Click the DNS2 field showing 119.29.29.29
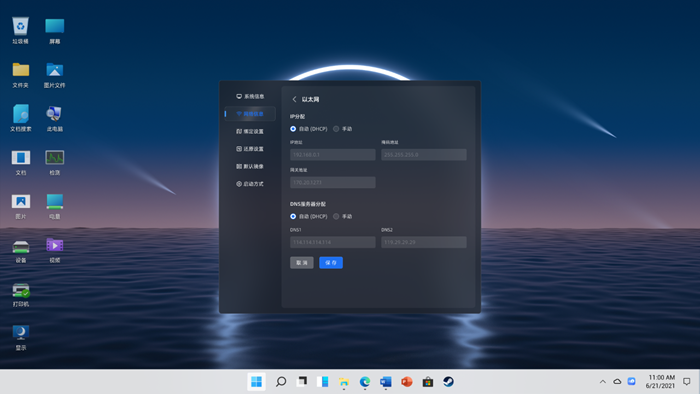Viewport: 700px width, 394px height. tap(424, 242)
